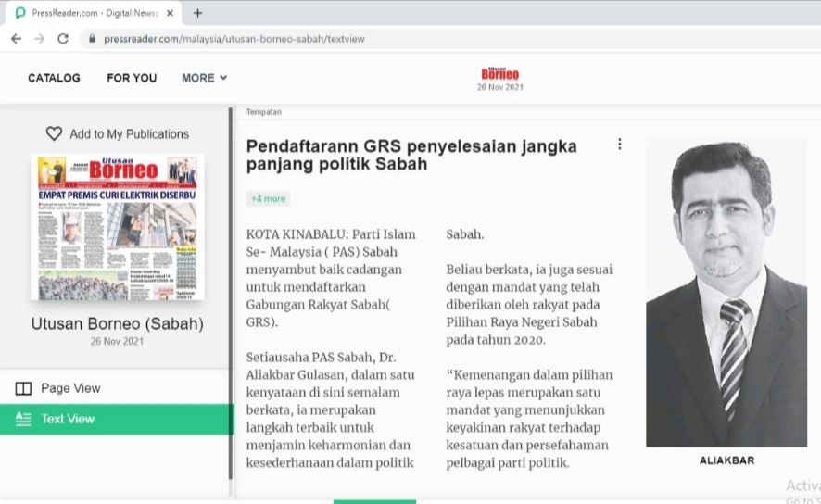Close the PressReader.com tab
This screenshot has width=821, height=504.
coord(170,13)
